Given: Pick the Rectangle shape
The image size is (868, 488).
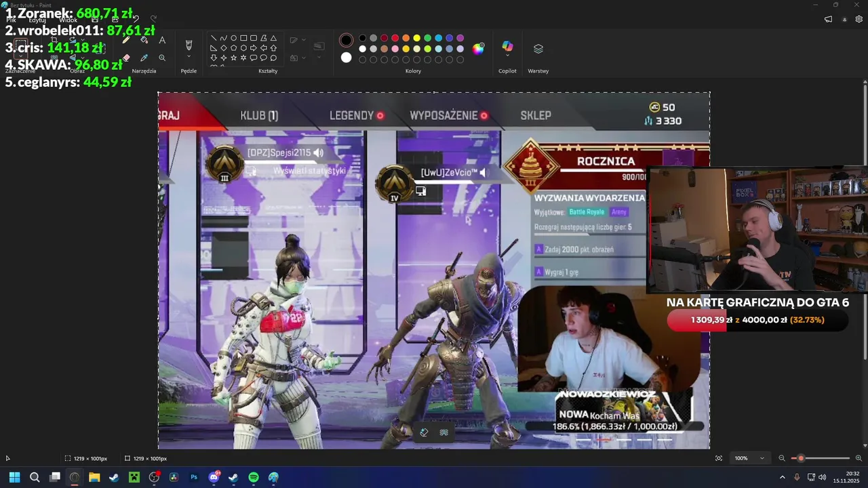Looking at the screenshot, I should [x=243, y=38].
